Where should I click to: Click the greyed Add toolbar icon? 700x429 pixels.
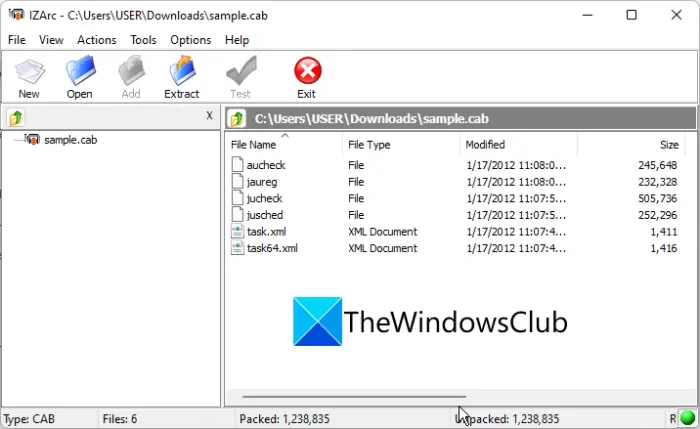click(x=131, y=71)
